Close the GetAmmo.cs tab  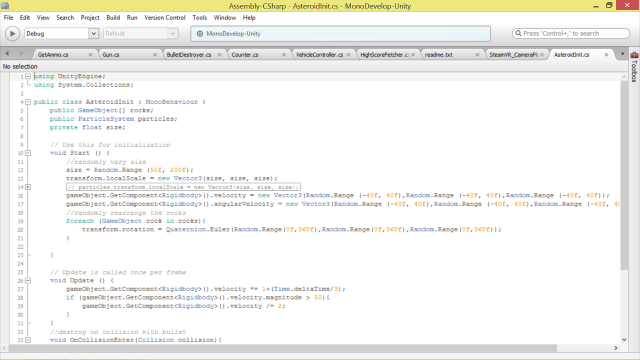coord(90,54)
